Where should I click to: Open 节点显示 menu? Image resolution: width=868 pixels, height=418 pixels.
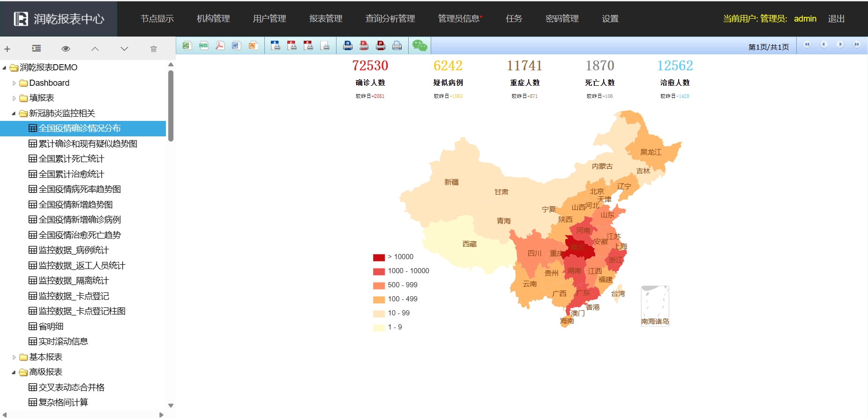(157, 19)
